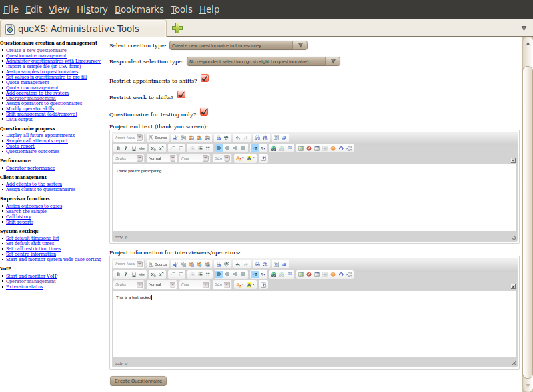
Task: Click Source button in the end text editor
Action: (157, 137)
